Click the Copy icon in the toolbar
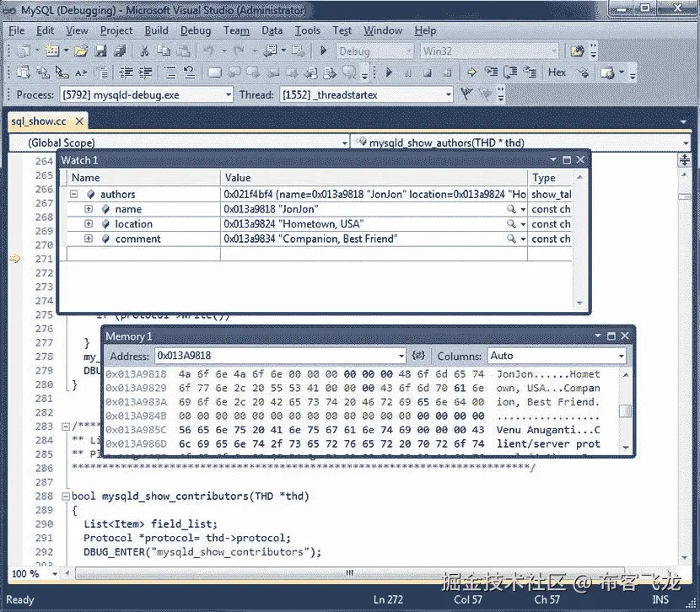 pyautogui.click(x=164, y=51)
